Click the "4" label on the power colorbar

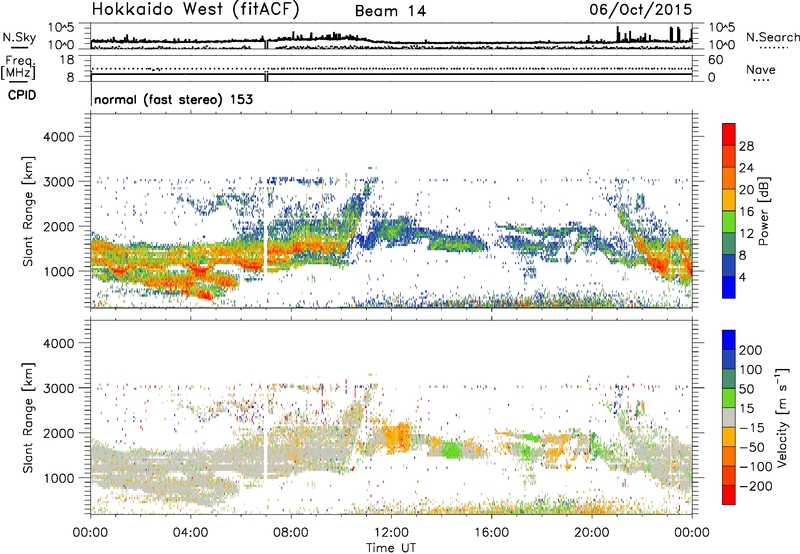743,277
